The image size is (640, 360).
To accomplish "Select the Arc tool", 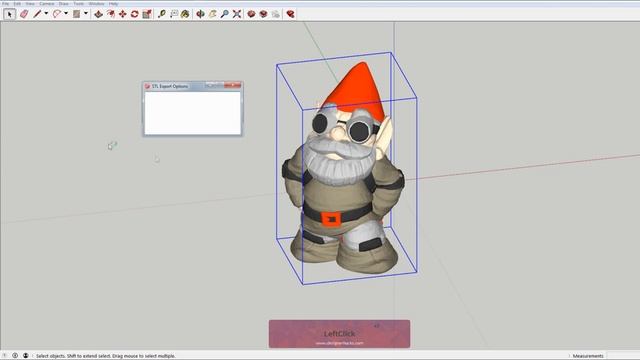I will click(57, 14).
